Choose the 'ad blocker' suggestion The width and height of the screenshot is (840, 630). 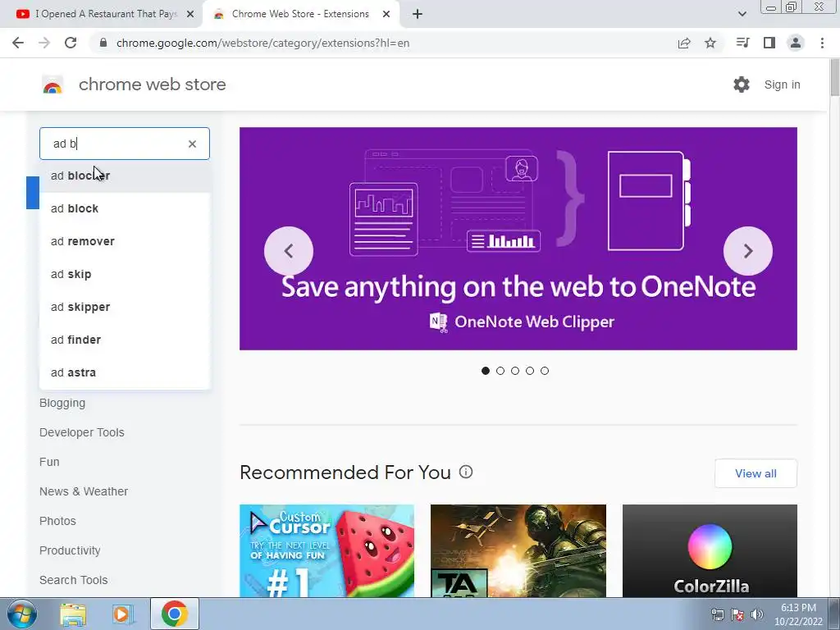coord(125,176)
